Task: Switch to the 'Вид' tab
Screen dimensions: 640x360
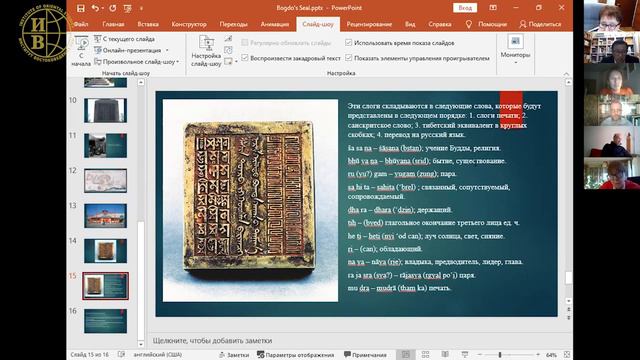Action: pos(410,24)
